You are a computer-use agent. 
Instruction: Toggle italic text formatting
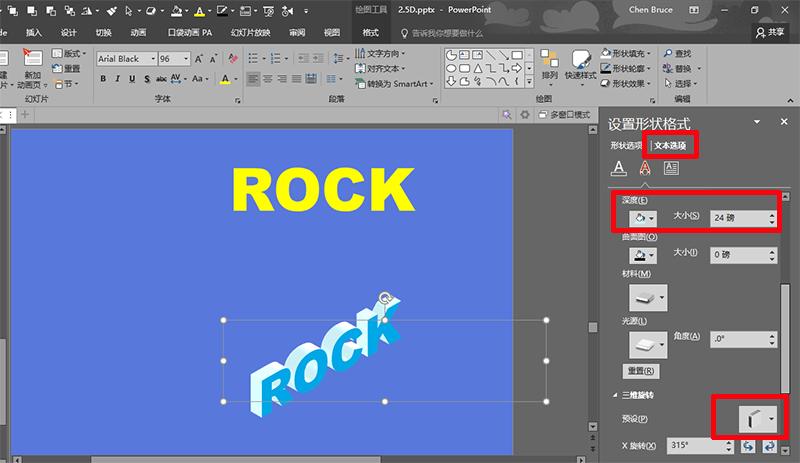click(x=117, y=78)
